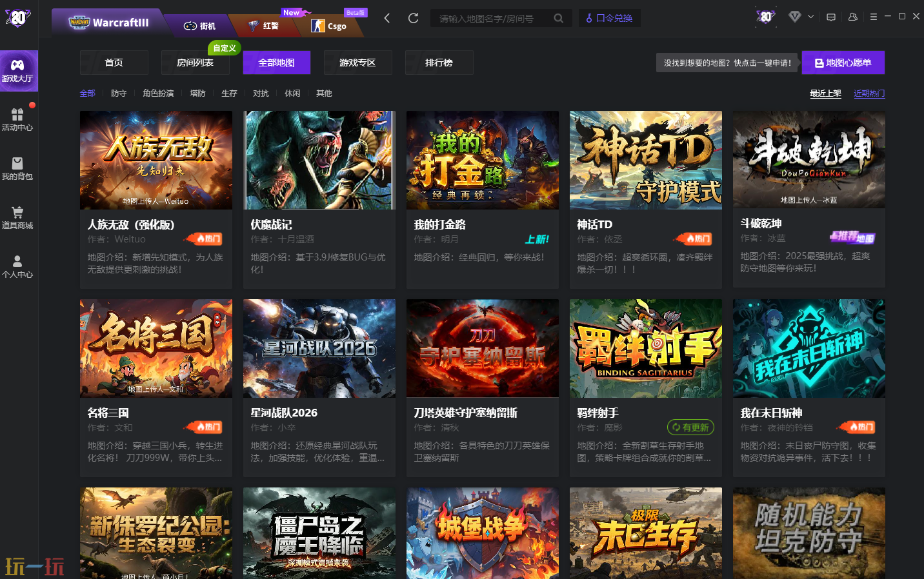Filter maps by 对抗 category
The image size is (924, 579).
[x=261, y=93]
